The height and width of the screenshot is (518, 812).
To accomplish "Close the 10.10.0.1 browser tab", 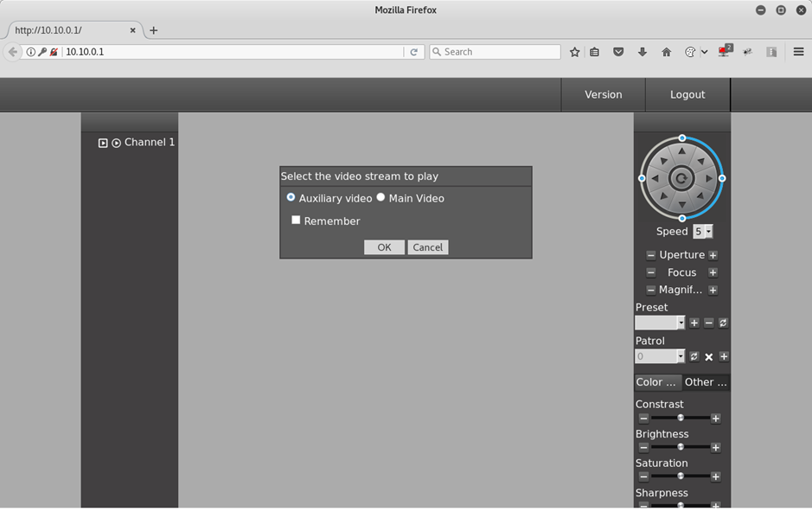I will coord(132,30).
